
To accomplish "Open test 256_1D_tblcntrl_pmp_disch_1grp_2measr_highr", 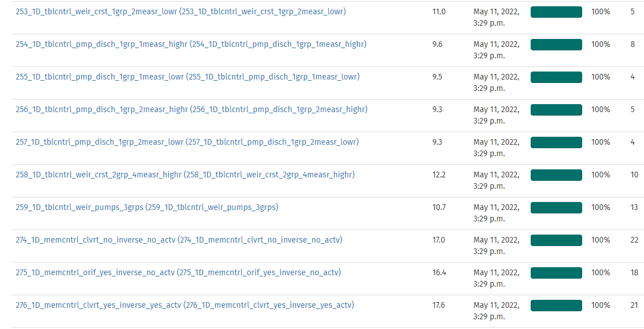I will pyautogui.click(x=191, y=109).
